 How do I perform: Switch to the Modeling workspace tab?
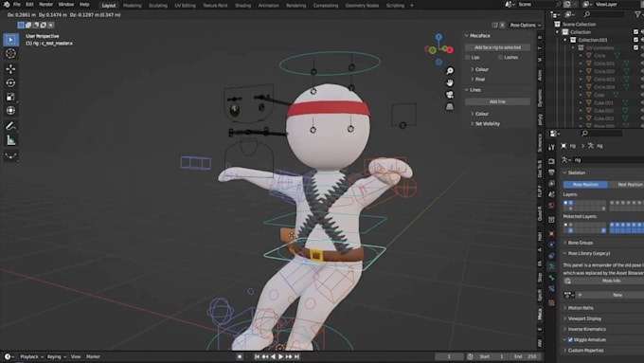[133, 6]
